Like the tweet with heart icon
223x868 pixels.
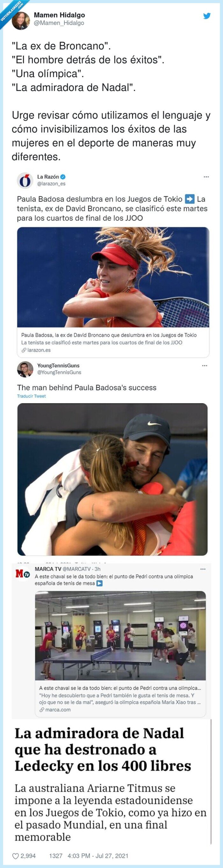16,856
